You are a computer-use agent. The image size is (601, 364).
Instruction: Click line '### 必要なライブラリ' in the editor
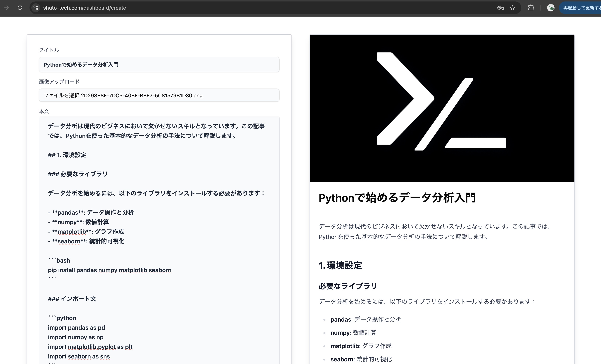pyautogui.click(x=78, y=174)
